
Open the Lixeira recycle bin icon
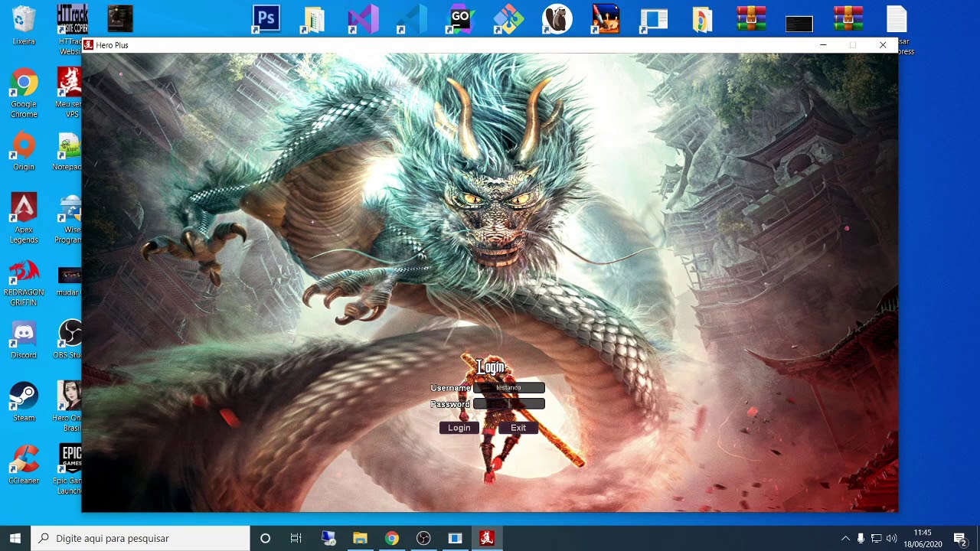(24, 24)
